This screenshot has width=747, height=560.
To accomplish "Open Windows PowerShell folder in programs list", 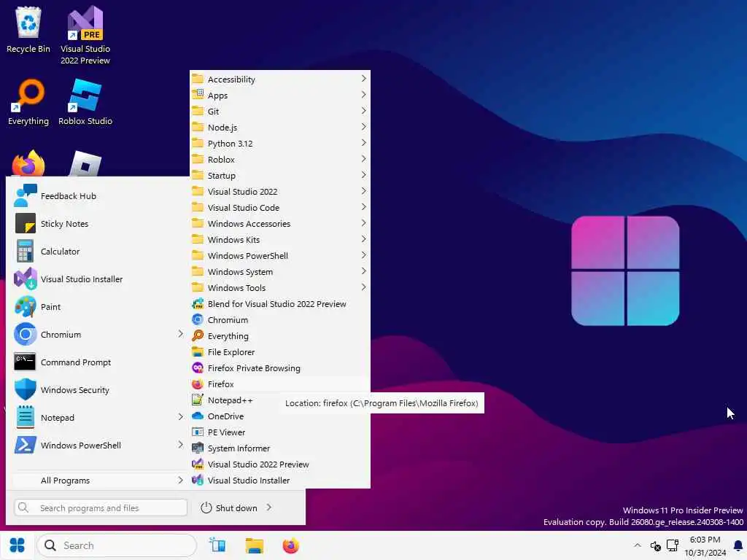I will pyautogui.click(x=279, y=256).
